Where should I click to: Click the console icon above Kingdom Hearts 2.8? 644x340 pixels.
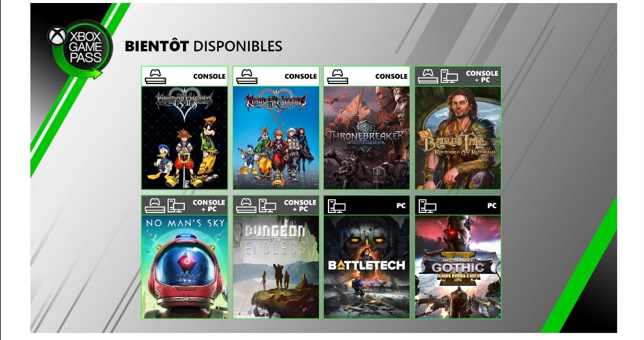pos(246,76)
